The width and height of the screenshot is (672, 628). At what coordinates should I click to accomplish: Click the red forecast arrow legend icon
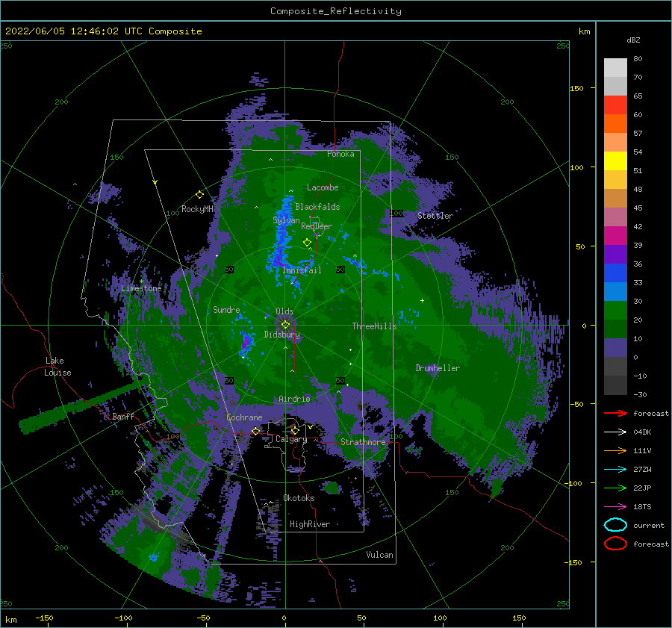(615, 413)
